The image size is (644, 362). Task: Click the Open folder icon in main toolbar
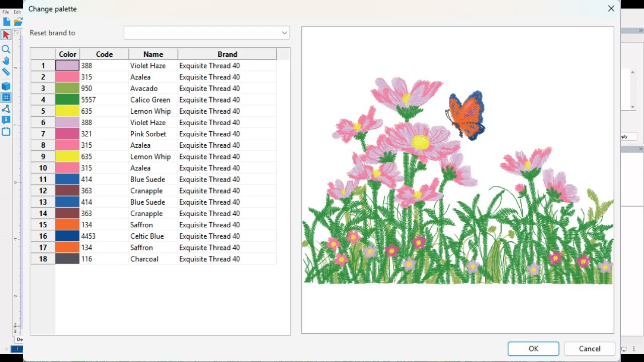click(x=19, y=22)
